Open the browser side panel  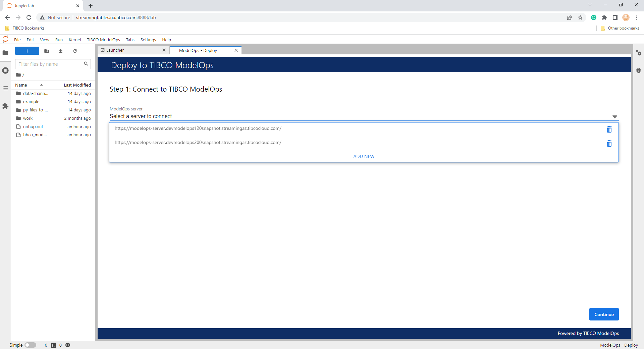click(x=615, y=17)
